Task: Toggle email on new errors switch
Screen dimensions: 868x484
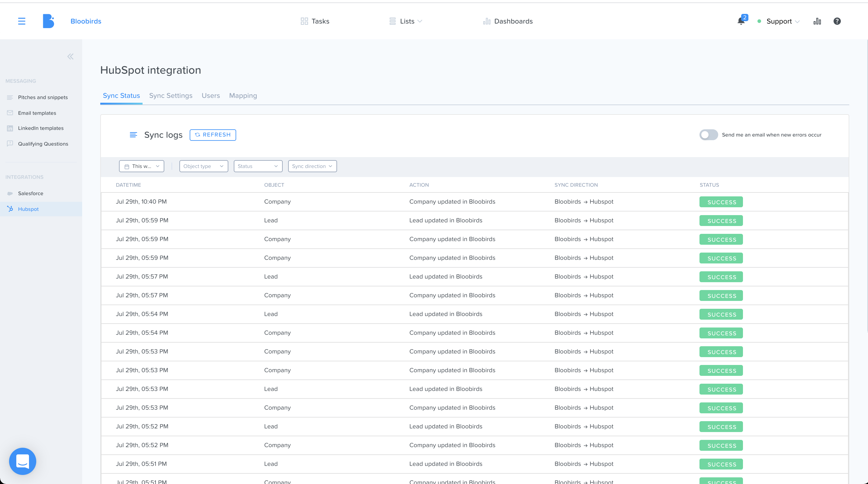Action: pos(709,135)
